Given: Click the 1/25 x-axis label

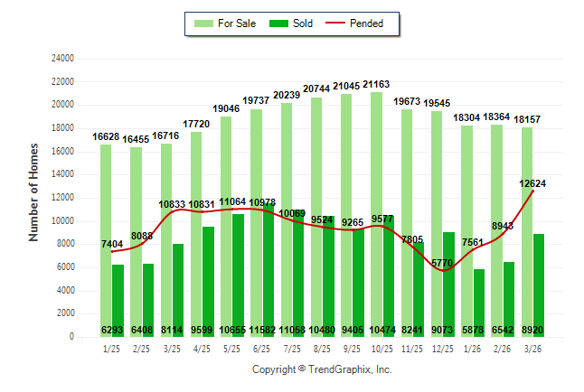Looking at the screenshot, I should [112, 349].
